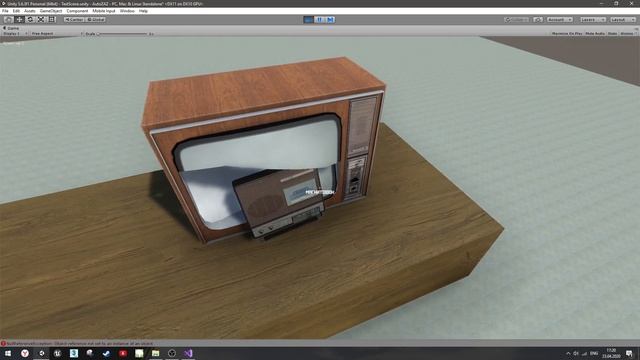Toggle the Stats overlay
Viewport: 640px width, 360px height.
click(x=612, y=33)
